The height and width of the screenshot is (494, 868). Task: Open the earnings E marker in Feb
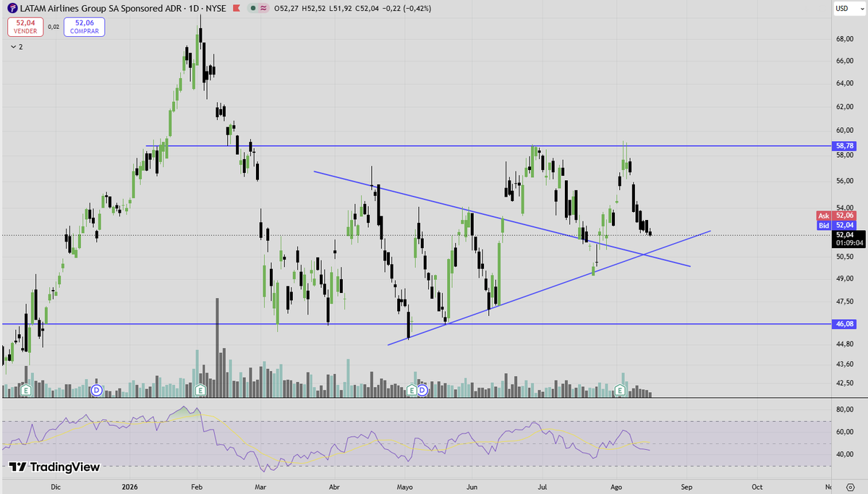point(200,390)
